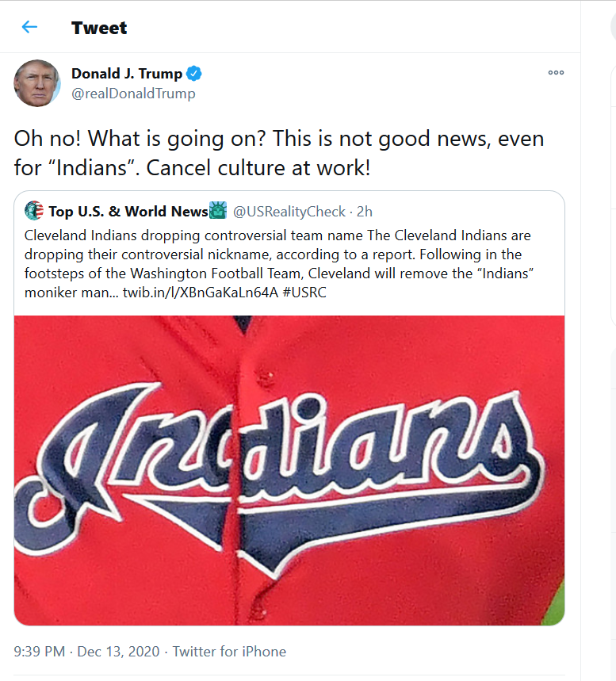This screenshot has width=616, height=681.
Task: Click the Twitter for iPhone source link
Action: coord(229,652)
